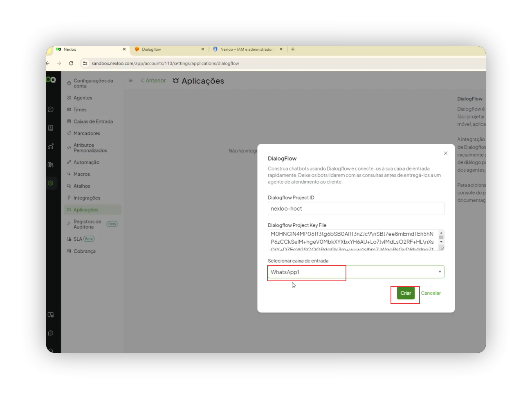The height and width of the screenshot is (399, 532).
Task: Open the Selecionar caixa de entrada dropdown
Action: [x=356, y=272]
